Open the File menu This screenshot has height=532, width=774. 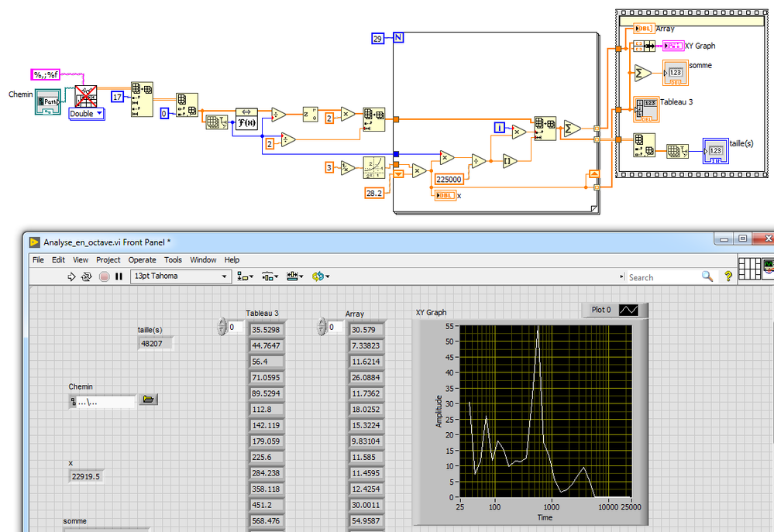coord(38,260)
